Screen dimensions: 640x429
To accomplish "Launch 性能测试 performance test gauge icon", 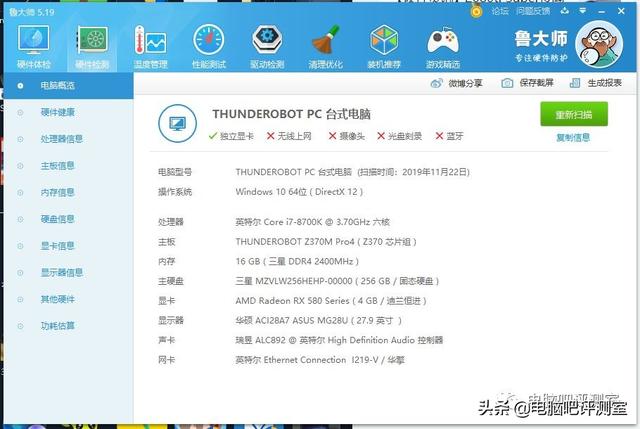I will 209,46.
